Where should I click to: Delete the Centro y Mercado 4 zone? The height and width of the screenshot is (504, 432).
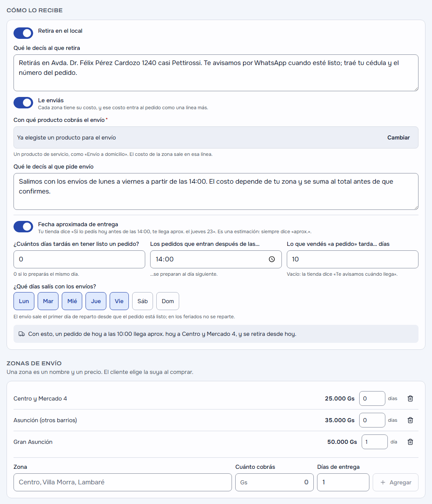click(410, 398)
